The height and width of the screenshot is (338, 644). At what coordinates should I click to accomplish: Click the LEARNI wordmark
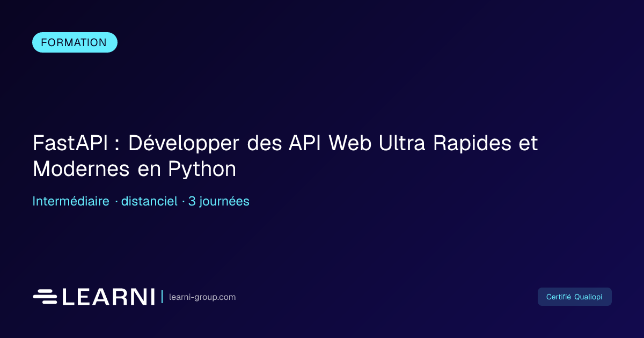(x=108, y=297)
